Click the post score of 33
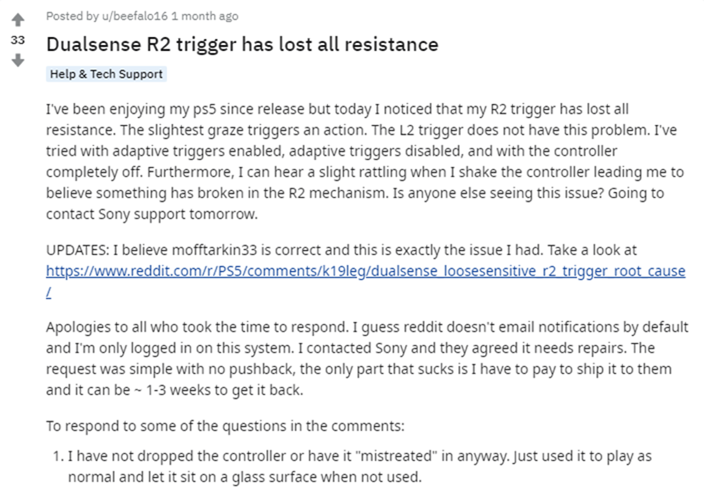Viewport: 704px width, 491px height. click(x=17, y=40)
